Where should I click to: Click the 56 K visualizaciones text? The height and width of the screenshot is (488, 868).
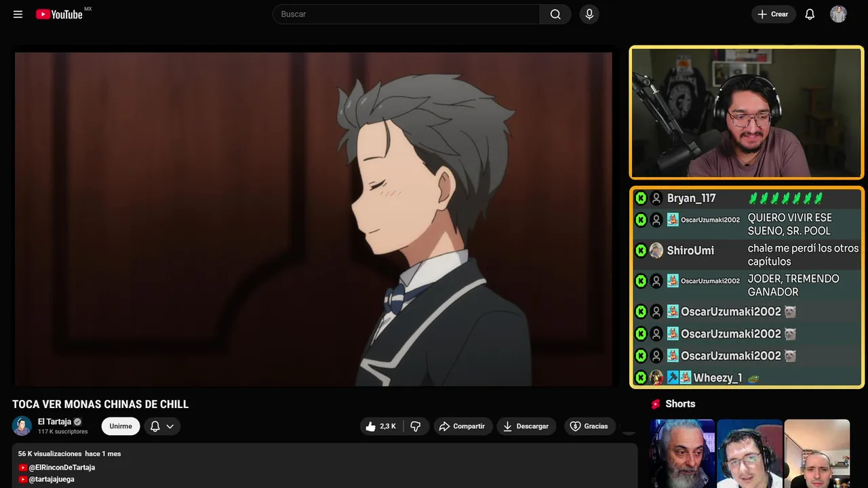point(50,453)
